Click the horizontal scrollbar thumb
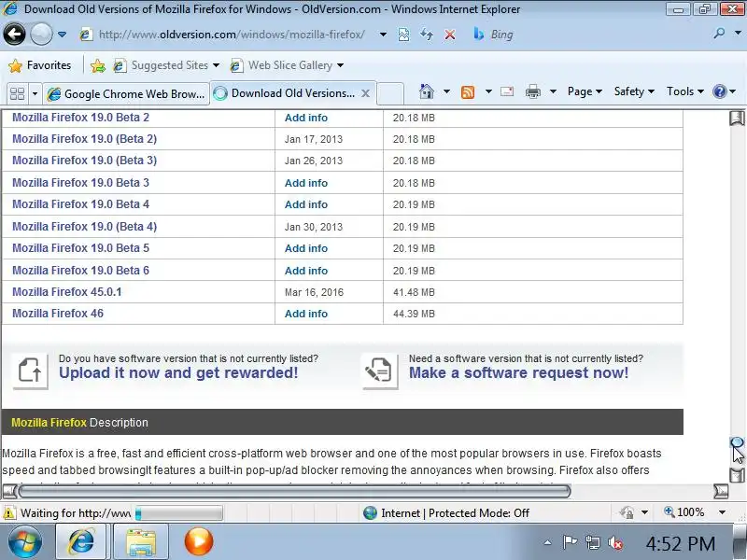747x560 pixels. (x=294, y=491)
